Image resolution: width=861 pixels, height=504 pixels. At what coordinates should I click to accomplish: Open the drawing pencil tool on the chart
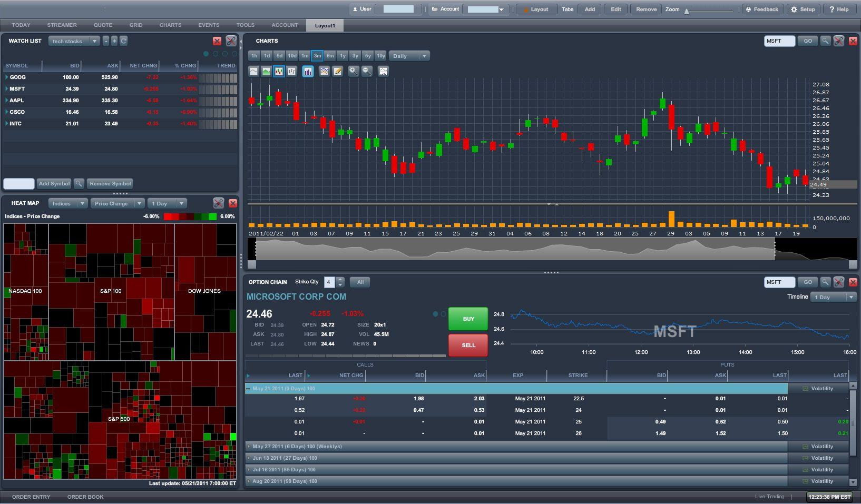338,71
